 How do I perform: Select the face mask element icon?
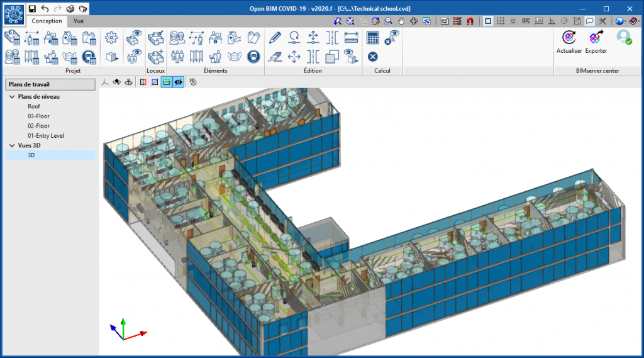tap(234, 57)
